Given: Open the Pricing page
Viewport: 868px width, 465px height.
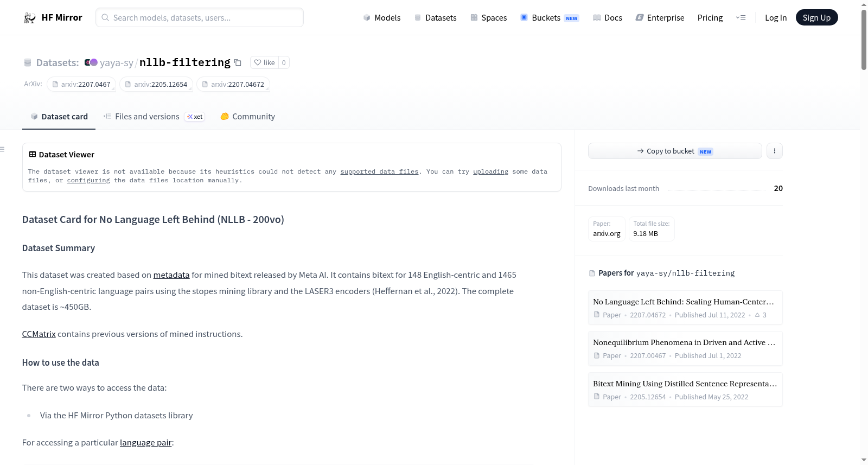Looking at the screenshot, I should [x=710, y=17].
